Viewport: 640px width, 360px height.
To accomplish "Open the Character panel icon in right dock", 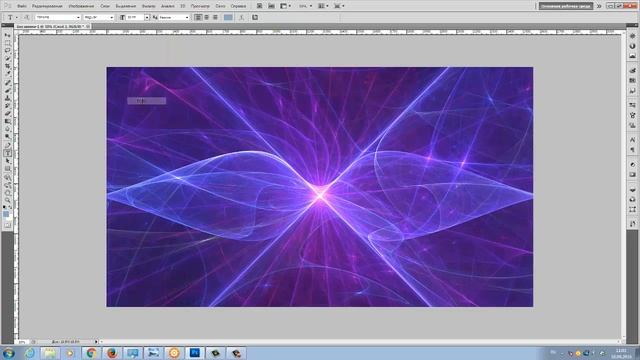I will click(632, 140).
